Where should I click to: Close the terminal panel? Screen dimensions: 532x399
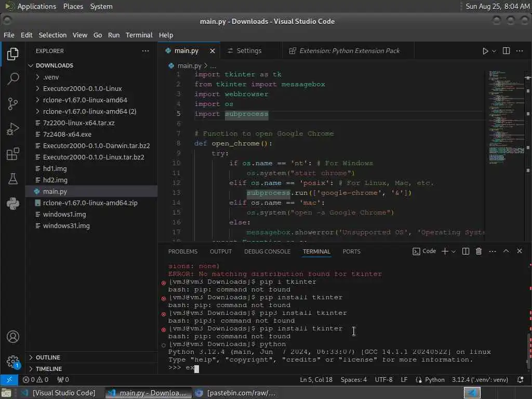(520, 251)
